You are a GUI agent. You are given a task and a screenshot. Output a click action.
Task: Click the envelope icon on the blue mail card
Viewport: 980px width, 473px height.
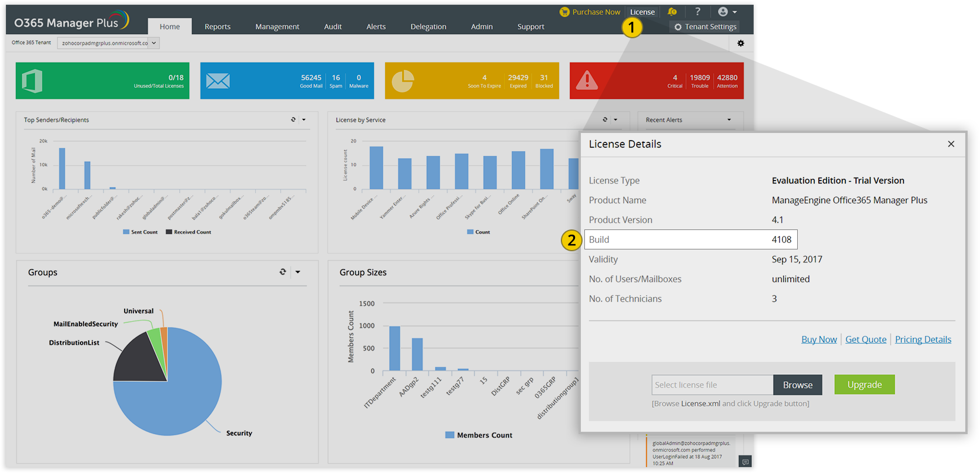pyautogui.click(x=218, y=81)
